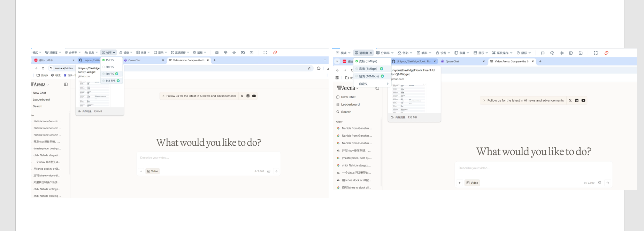Open X (Twitter) link in right window banner
Viewport: 644px width, 231px height.
click(x=570, y=100)
